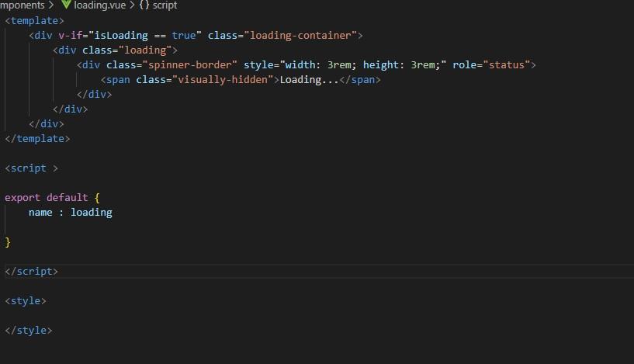Viewport: 634px width, 364px height.
Task: Open the mponents folder breadcrumb
Action: click(23, 5)
